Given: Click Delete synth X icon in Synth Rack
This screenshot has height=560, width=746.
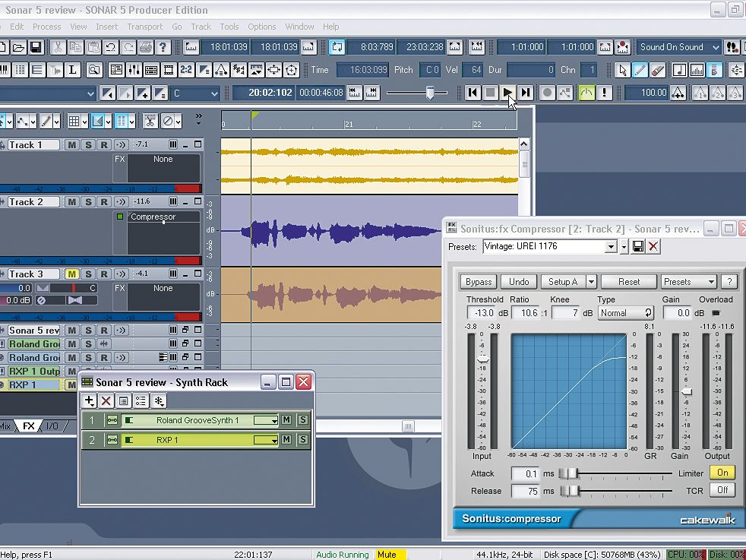Looking at the screenshot, I should (x=106, y=400).
